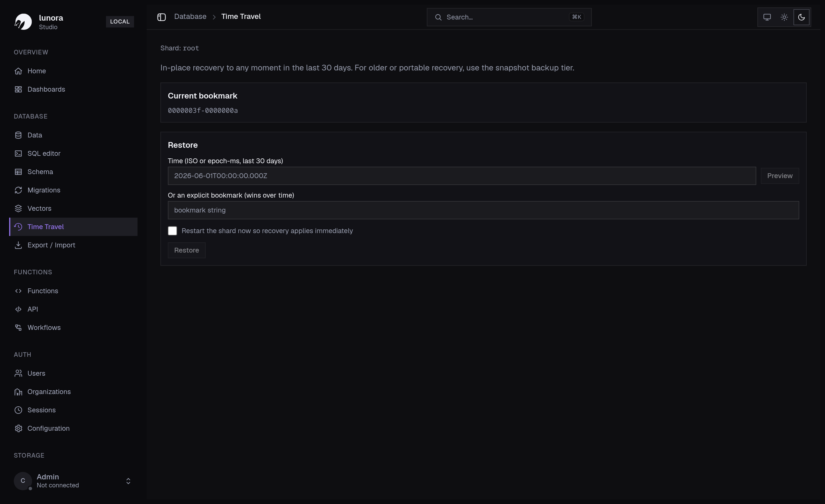The width and height of the screenshot is (825, 504).
Task: Click the explicit bookmark string field
Action: (x=484, y=210)
